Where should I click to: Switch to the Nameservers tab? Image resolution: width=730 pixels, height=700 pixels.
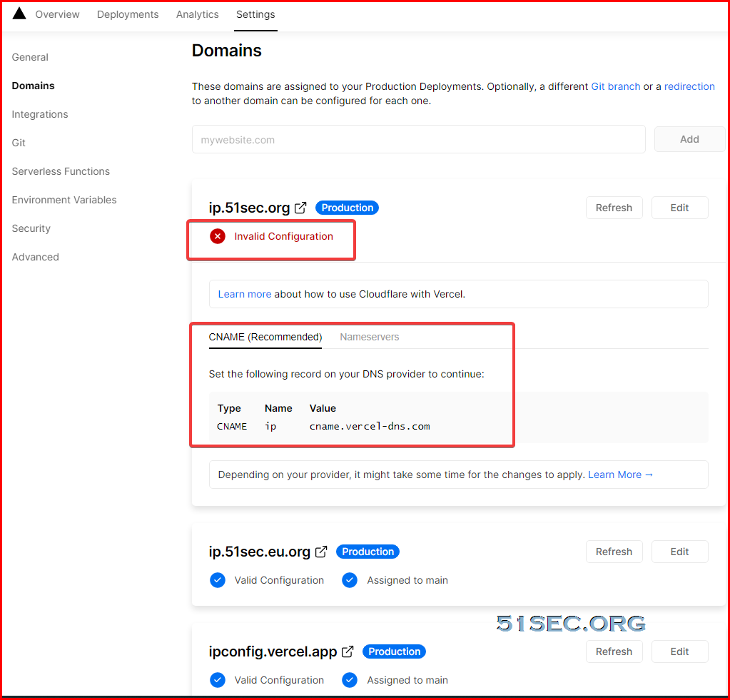click(369, 337)
